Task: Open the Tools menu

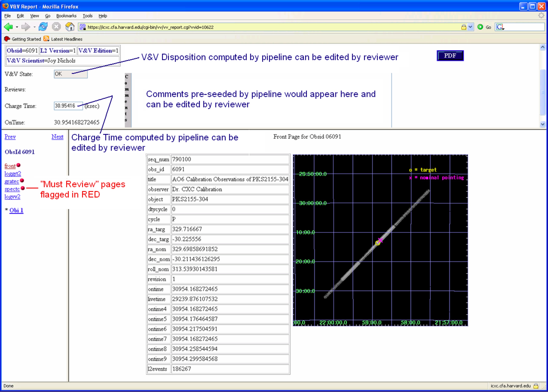Action: (x=87, y=16)
